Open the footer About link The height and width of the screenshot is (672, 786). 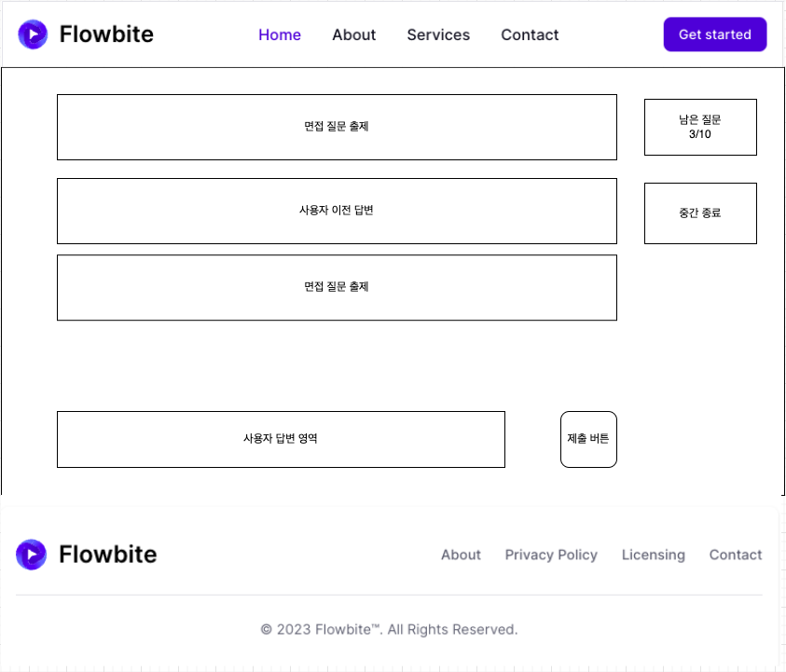[x=461, y=555]
